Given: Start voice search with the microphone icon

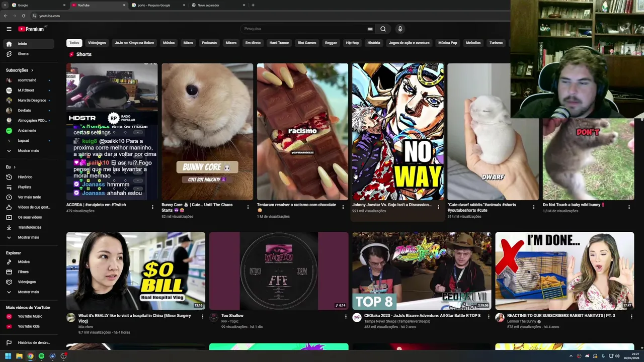Looking at the screenshot, I should coord(400,29).
